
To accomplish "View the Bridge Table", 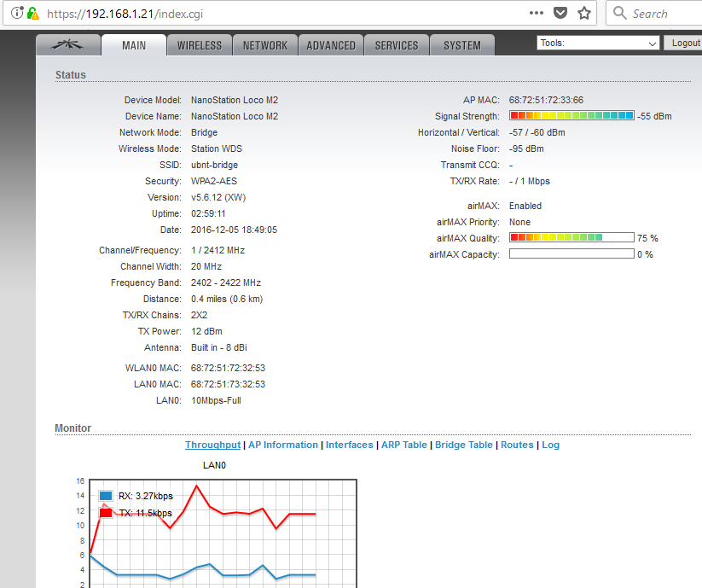I will click(463, 445).
